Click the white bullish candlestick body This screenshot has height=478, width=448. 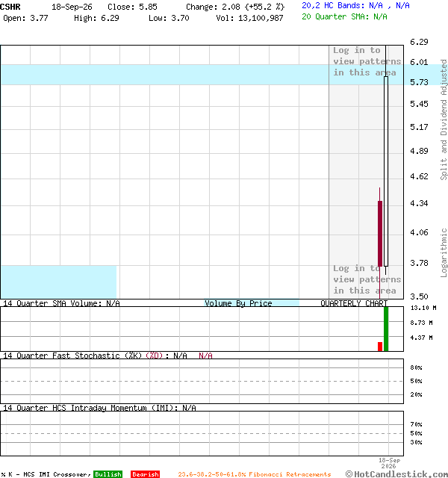(x=386, y=171)
